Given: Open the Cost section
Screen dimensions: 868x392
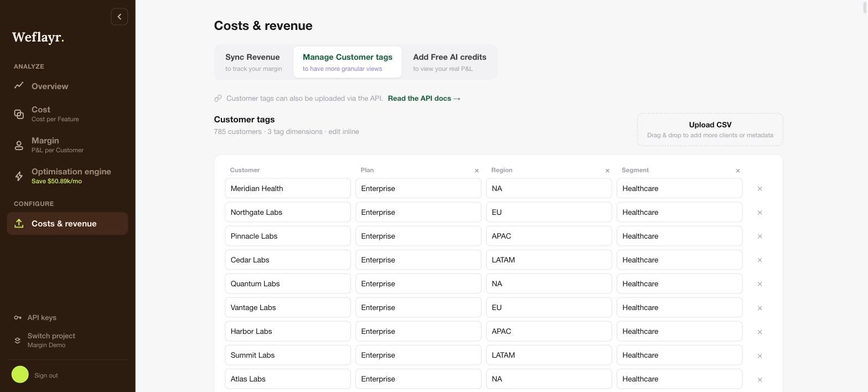Looking at the screenshot, I should [67, 114].
